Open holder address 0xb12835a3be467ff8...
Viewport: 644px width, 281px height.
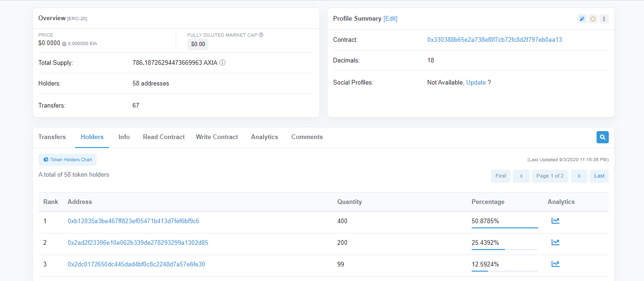[133, 221]
